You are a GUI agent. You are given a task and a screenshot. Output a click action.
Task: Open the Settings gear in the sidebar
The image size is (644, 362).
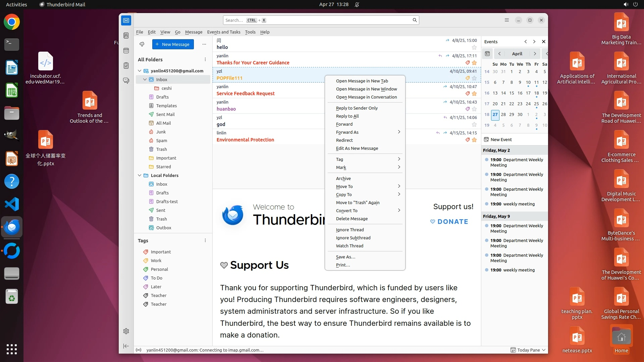point(126,331)
